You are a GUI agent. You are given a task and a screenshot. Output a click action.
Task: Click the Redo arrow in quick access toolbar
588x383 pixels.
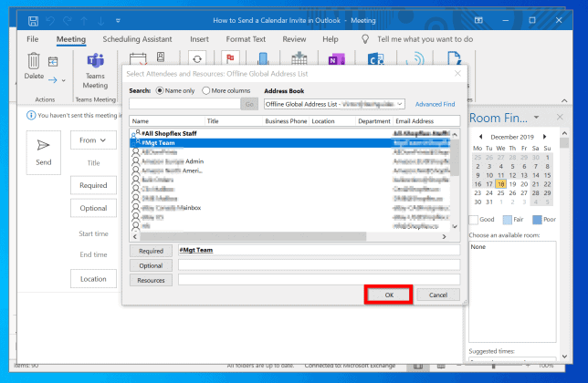[x=68, y=21]
